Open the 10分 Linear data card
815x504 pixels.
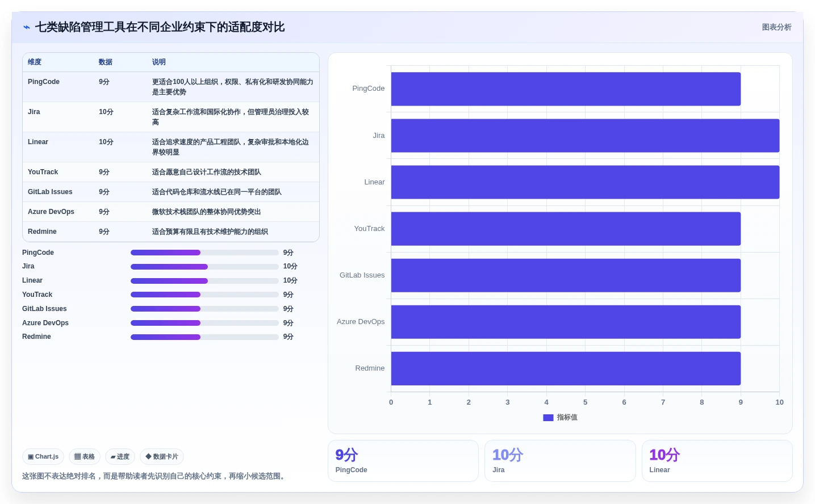[x=717, y=461]
